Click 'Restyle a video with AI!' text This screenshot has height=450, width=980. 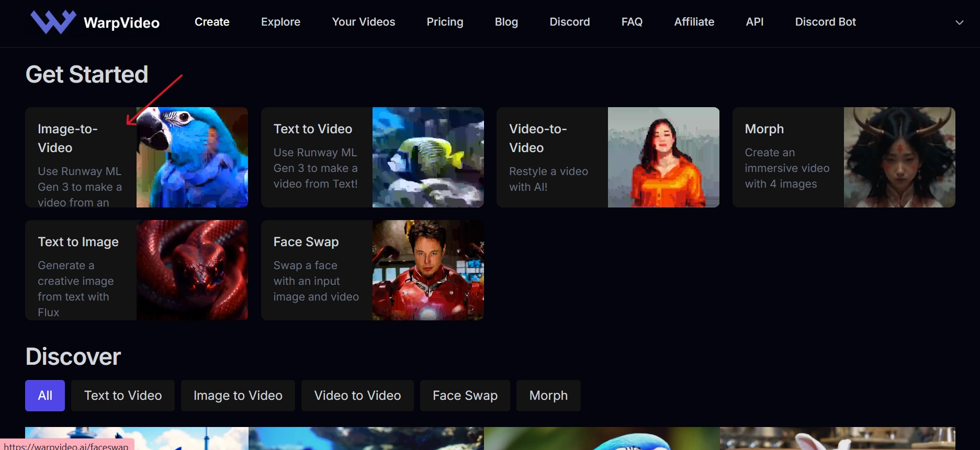548,179
